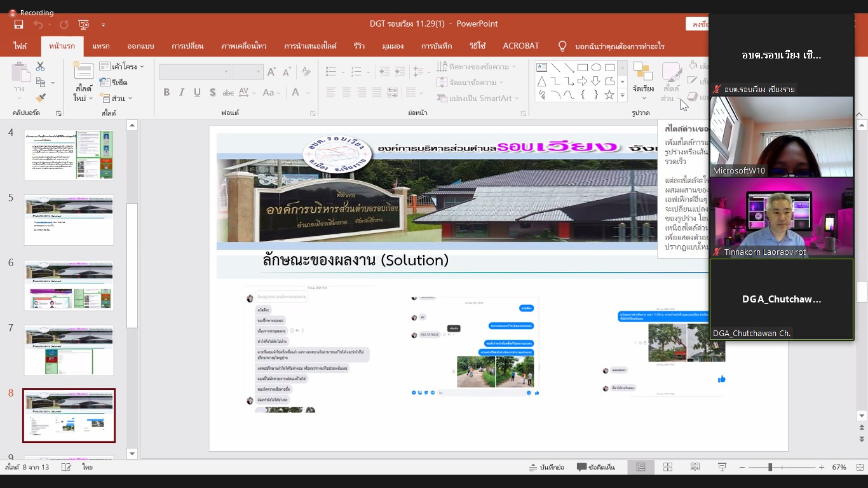This screenshot has height=488, width=868.
Task: Open the Notes pane from status bar
Action: (546, 467)
